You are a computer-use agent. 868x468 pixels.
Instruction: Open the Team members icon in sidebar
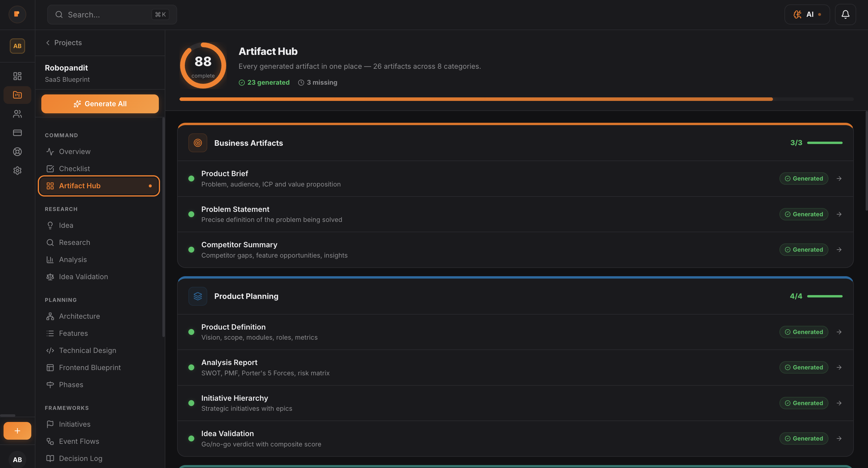click(17, 114)
